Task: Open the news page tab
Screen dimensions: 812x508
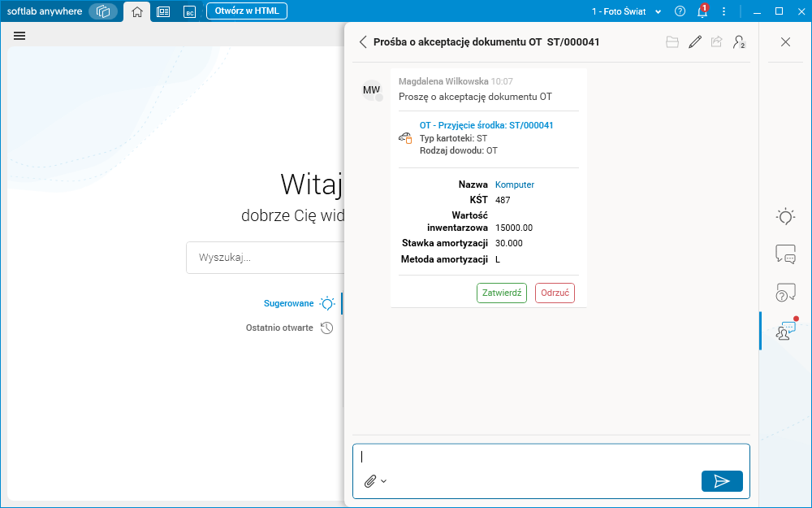Action: point(163,11)
